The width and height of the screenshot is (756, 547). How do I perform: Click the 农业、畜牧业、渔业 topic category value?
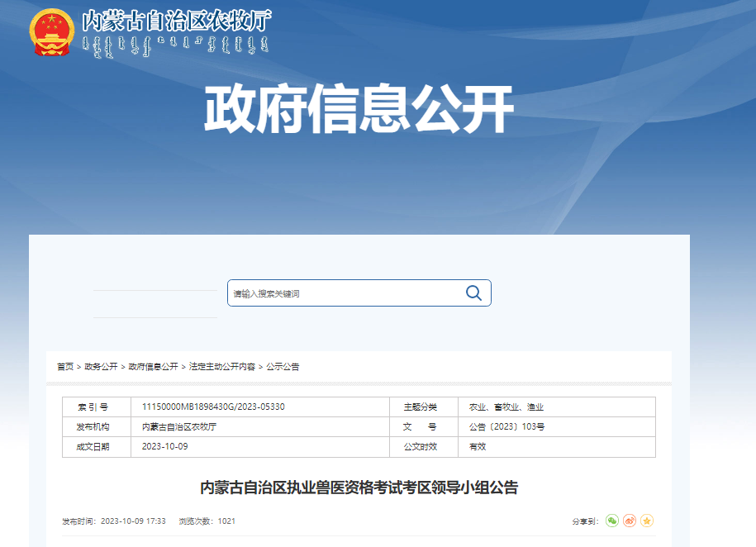pos(506,407)
